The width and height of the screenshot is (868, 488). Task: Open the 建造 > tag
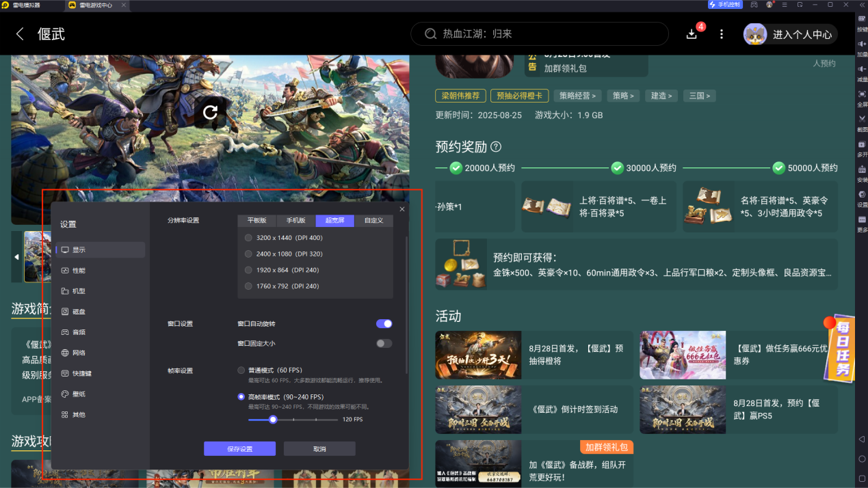pyautogui.click(x=661, y=96)
